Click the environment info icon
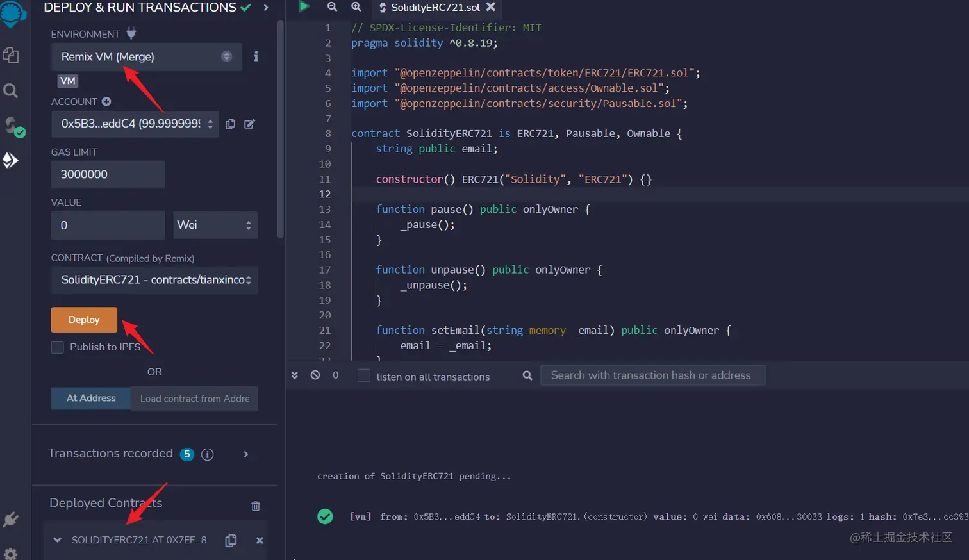The width and height of the screenshot is (969, 560). pos(256,56)
